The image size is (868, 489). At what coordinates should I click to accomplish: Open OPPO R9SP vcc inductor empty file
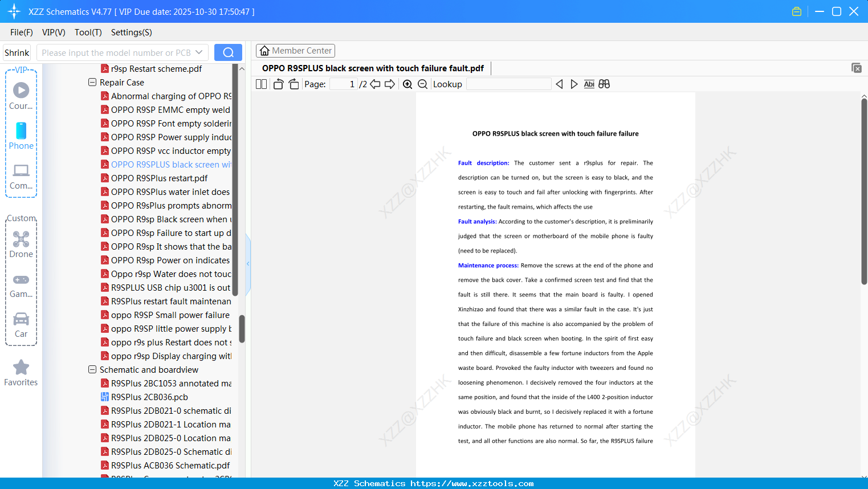[166, 150]
